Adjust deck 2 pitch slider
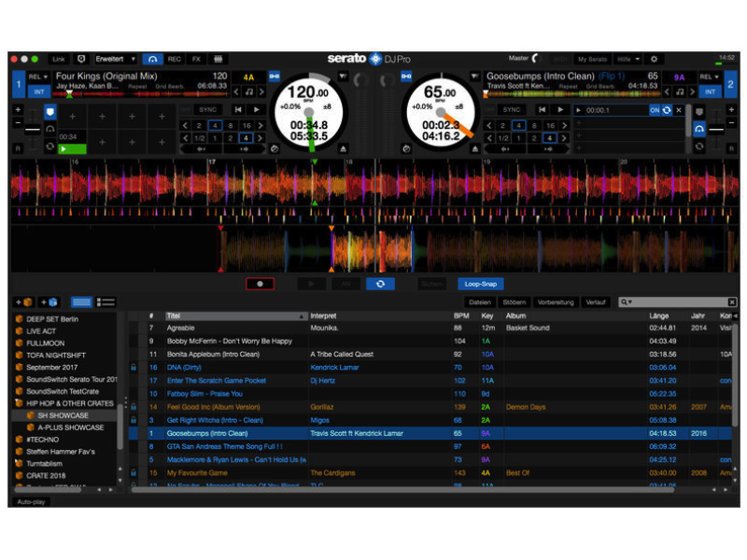Screen dimensions: 747x560 click(x=716, y=129)
